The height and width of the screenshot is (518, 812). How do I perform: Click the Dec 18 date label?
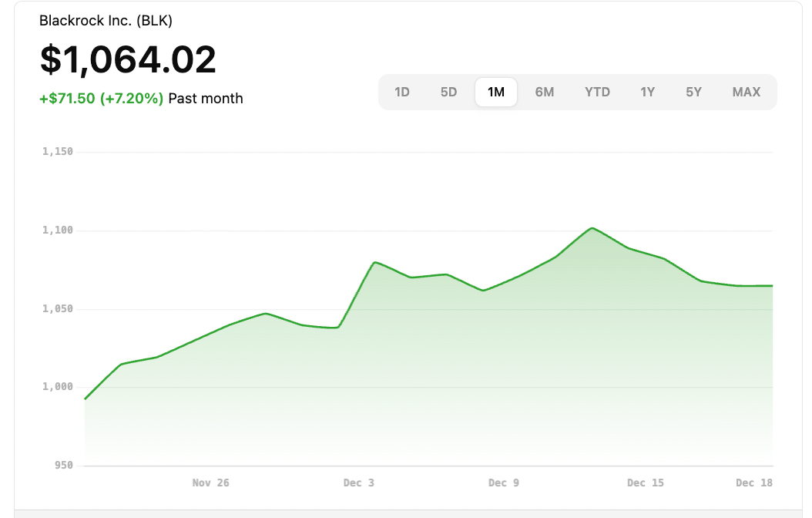tap(754, 483)
